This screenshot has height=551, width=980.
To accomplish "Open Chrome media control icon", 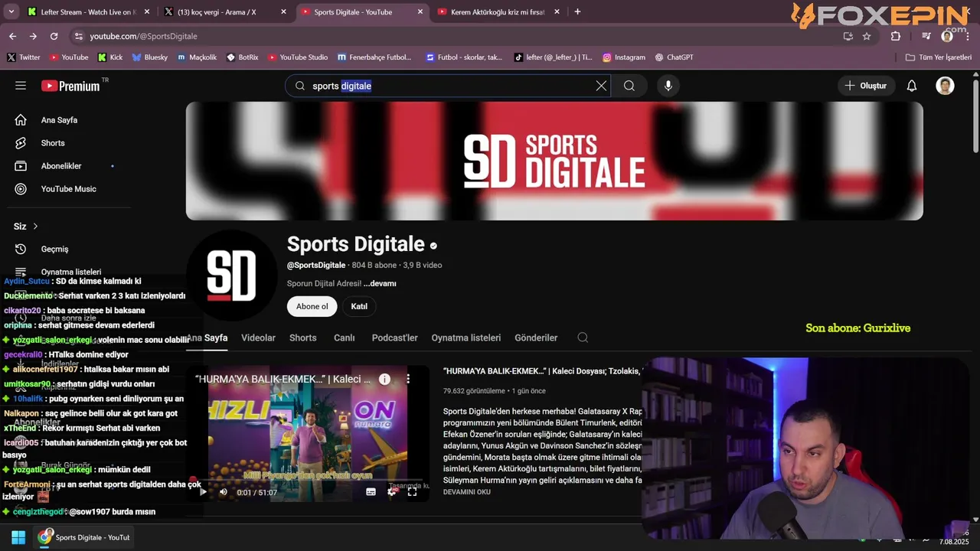I will 926,36.
